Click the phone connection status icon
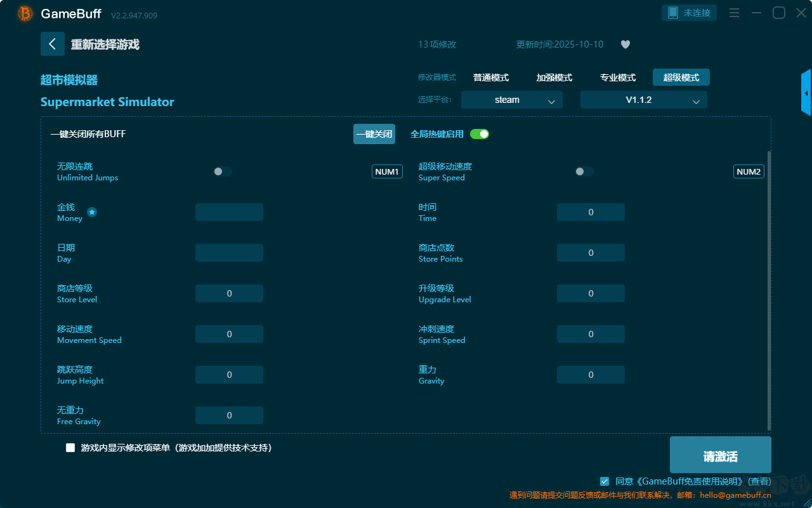Image resolution: width=812 pixels, height=508 pixels. coord(673,13)
